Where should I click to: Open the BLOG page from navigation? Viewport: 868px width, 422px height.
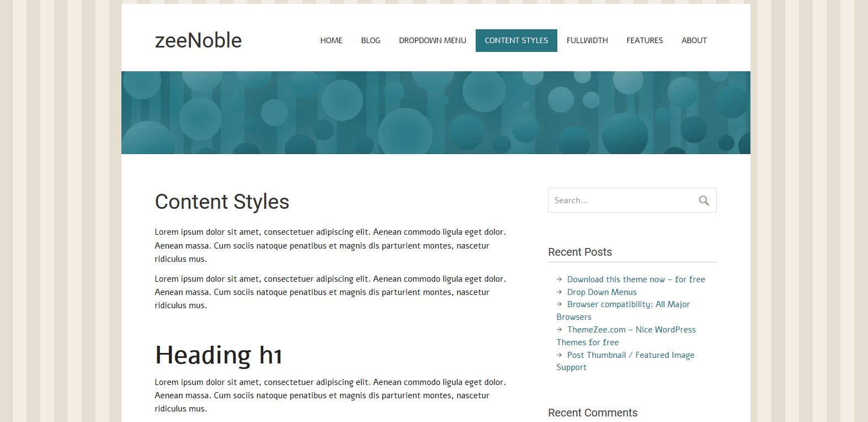tap(370, 40)
